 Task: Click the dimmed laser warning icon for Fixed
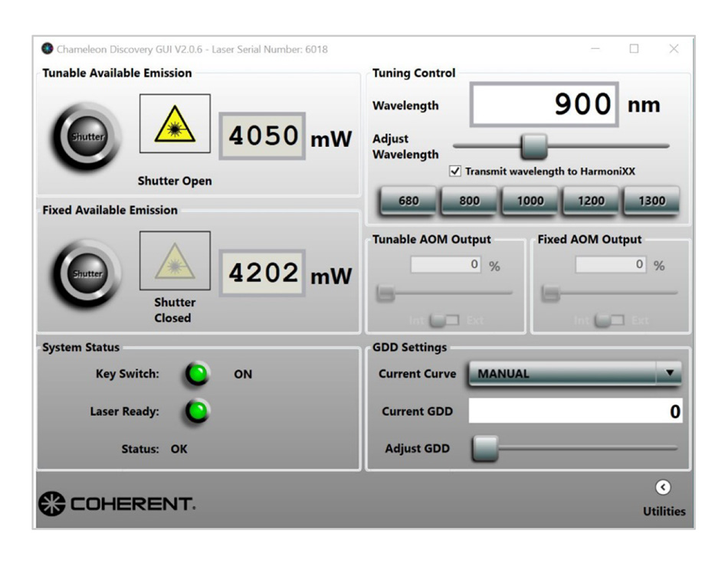(174, 262)
